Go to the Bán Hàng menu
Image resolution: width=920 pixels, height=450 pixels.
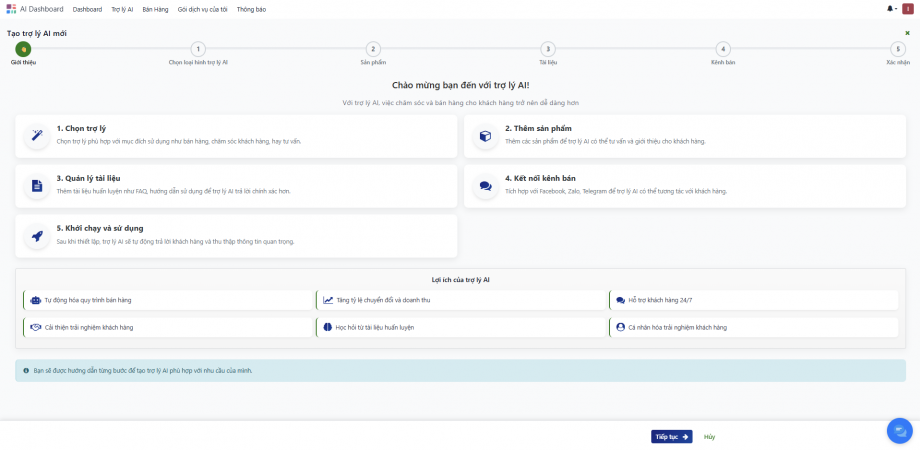point(155,9)
